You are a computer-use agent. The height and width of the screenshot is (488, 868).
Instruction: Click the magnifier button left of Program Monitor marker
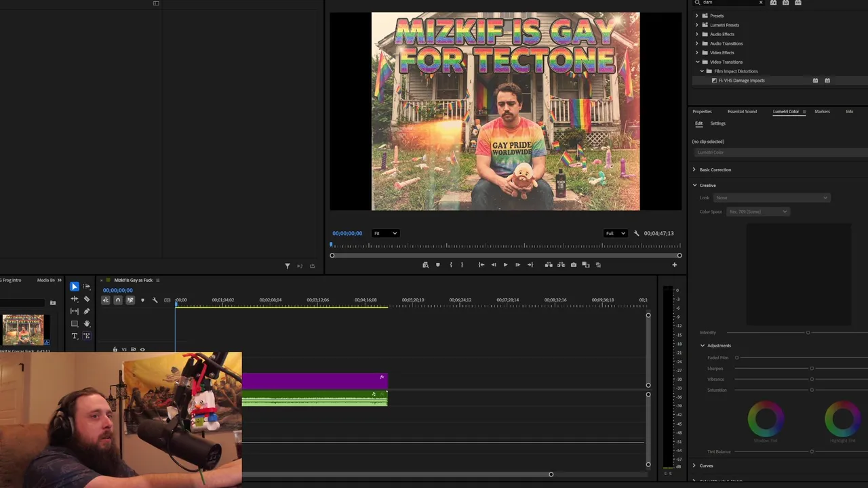(x=425, y=265)
